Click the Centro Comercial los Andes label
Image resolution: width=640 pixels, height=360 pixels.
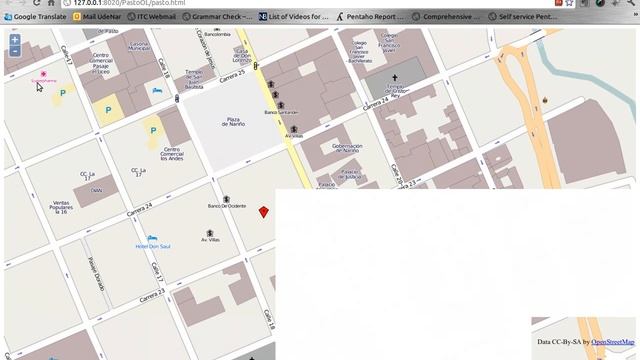(172, 154)
